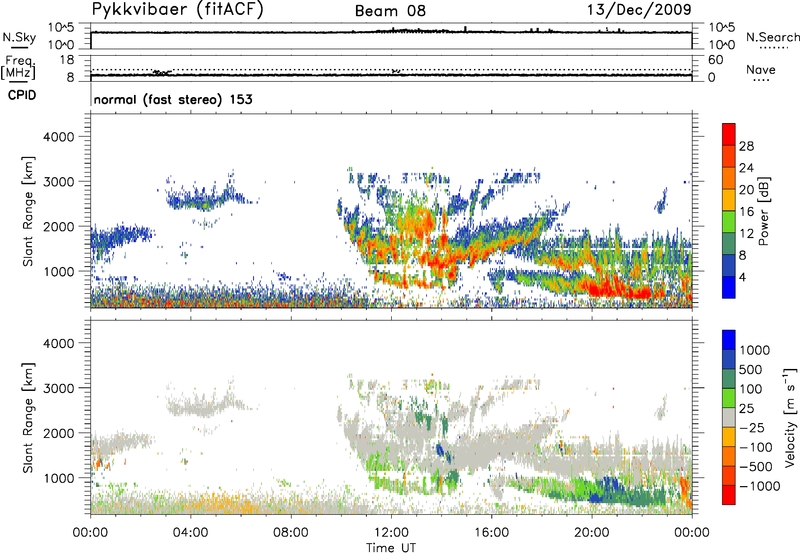Viewport: 800px width, 554px height.
Task: Click the Power [dB] colorbar title
Action: point(763,211)
